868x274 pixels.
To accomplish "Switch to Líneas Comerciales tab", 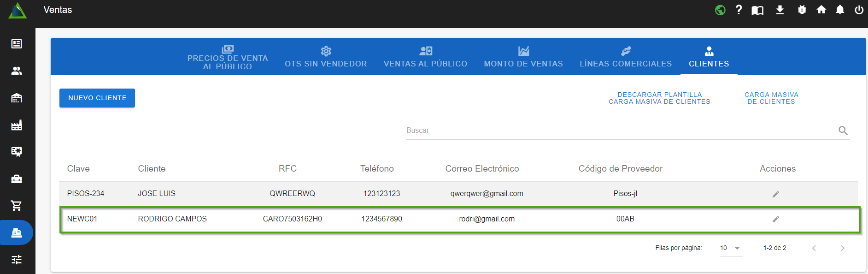I will click(x=626, y=57).
